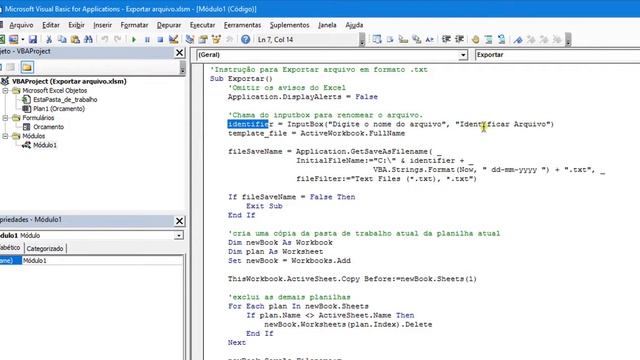This screenshot has height=360, width=640.
Task: Open the Suplementos menu
Action: (290, 25)
